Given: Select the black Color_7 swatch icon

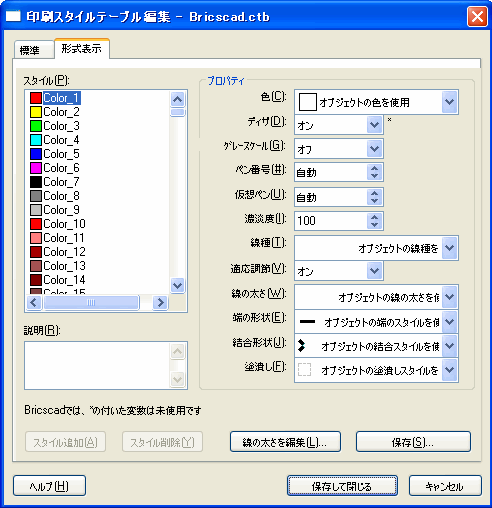Looking at the screenshot, I should [x=36, y=182].
